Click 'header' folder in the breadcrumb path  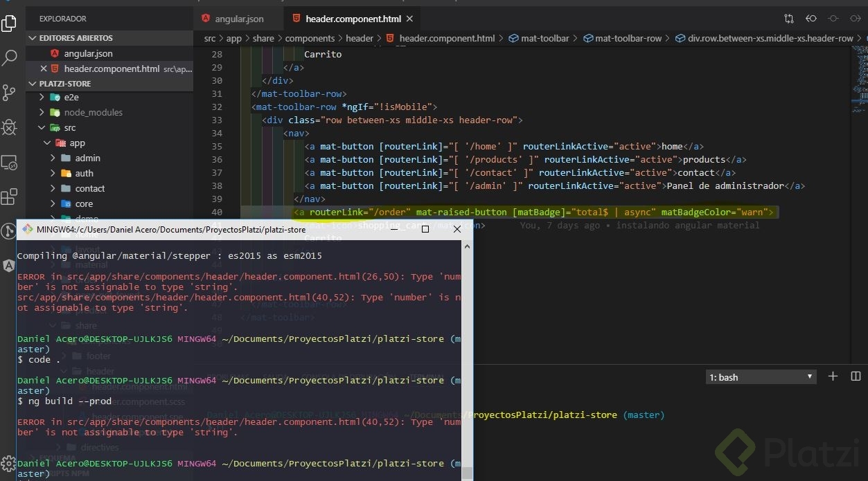360,39
